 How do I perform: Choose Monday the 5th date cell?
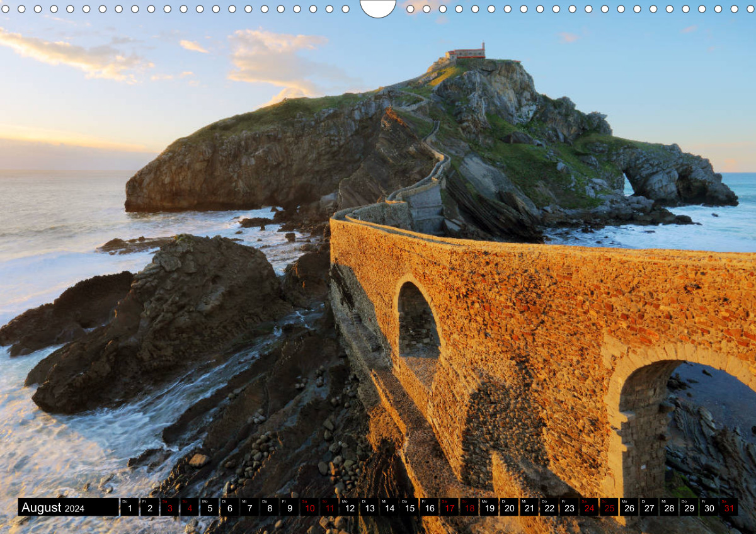(210, 508)
